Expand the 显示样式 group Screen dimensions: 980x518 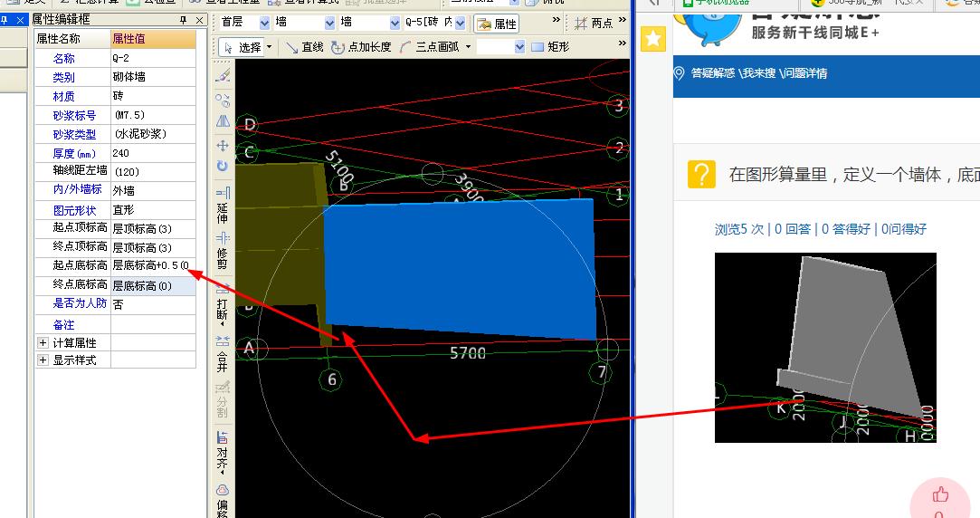pos(43,360)
